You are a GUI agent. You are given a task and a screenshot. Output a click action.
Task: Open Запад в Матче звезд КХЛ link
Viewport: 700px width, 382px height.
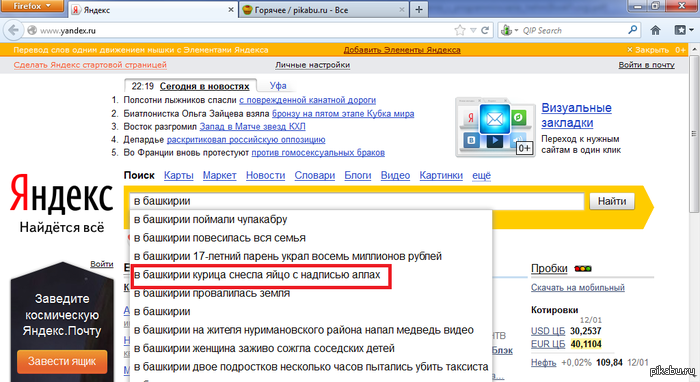[252, 126]
